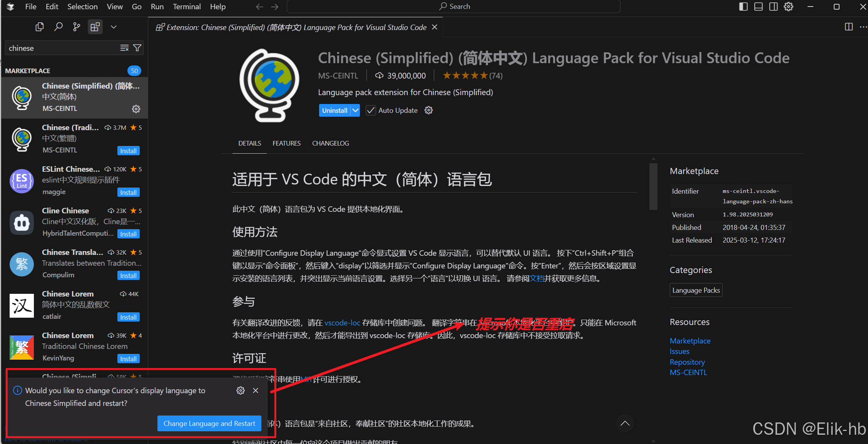Click the readme vertical scrollbar thumb

[653, 187]
